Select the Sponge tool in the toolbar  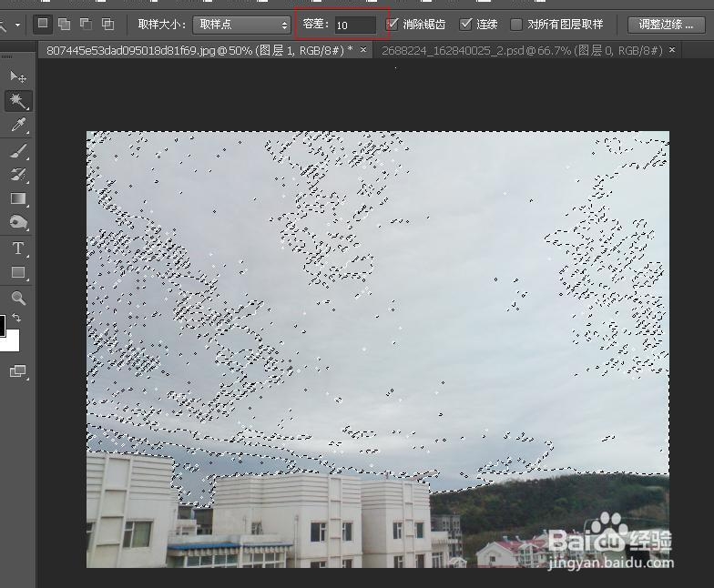18,222
